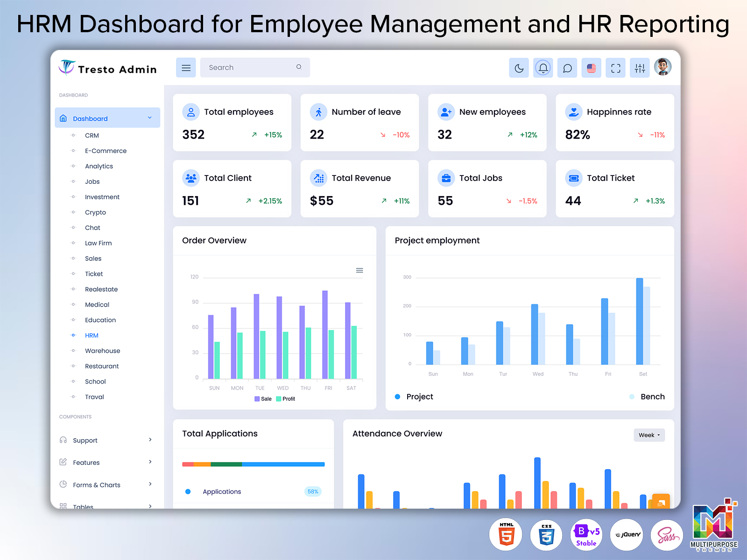Viewport: 747px width, 560px height.
Task: Click the orange floating button at bottom right
Action: (x=661, y=501)
